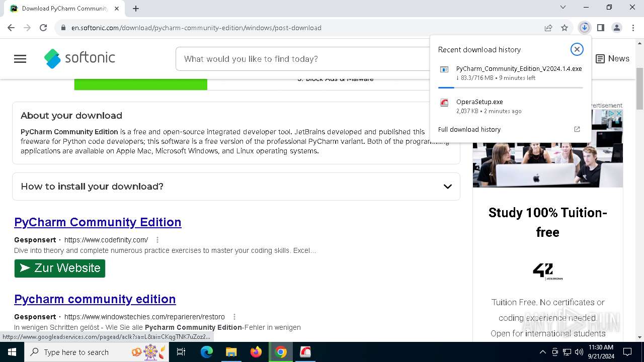Click the About your download heading
The height and width of the screenshot is (362, 644).
click(x=71, y=116)
